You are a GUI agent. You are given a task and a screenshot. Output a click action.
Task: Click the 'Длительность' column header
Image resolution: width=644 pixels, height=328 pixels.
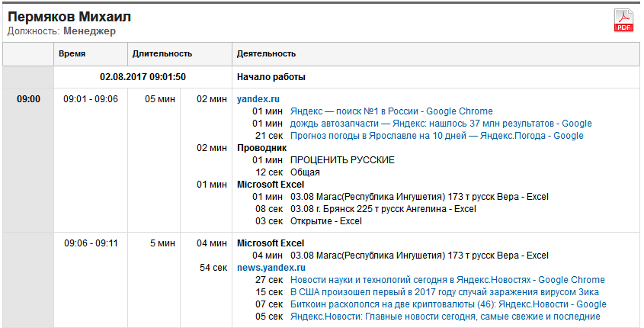point(162,54)
